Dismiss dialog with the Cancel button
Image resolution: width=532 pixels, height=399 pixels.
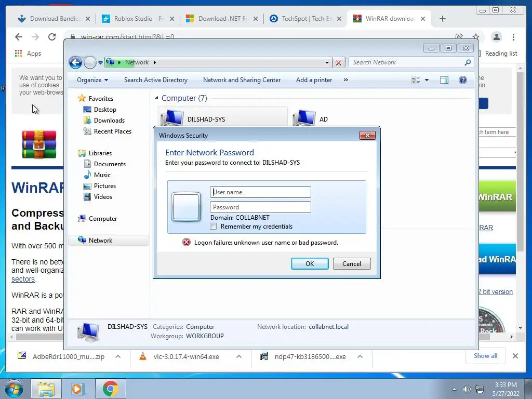coord(352,263)
